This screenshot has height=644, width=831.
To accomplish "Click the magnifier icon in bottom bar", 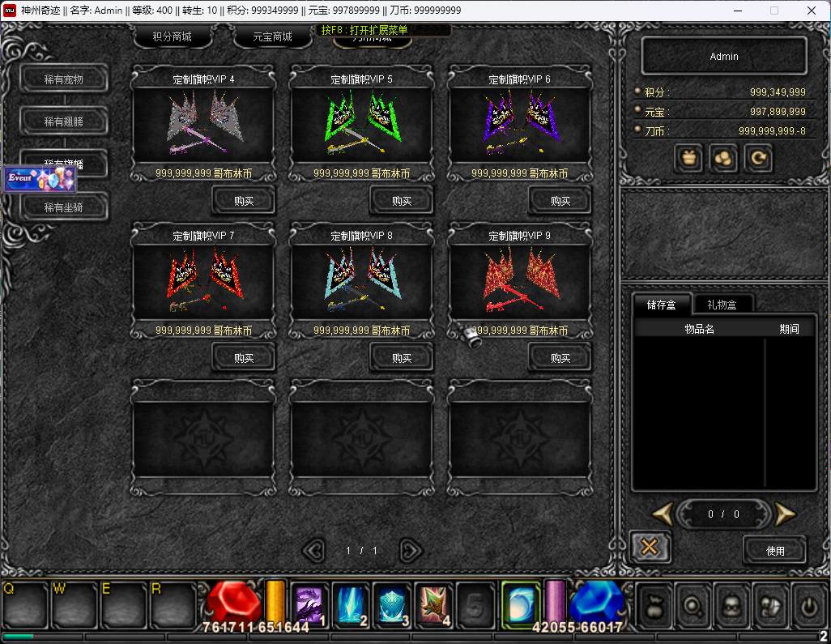I will pos(693,604).
